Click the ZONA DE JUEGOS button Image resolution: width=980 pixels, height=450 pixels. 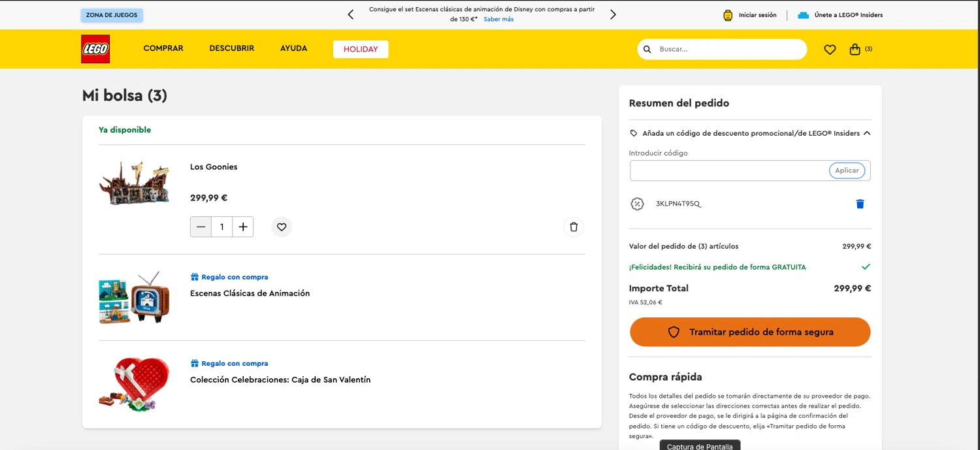(x=112, y=15)
